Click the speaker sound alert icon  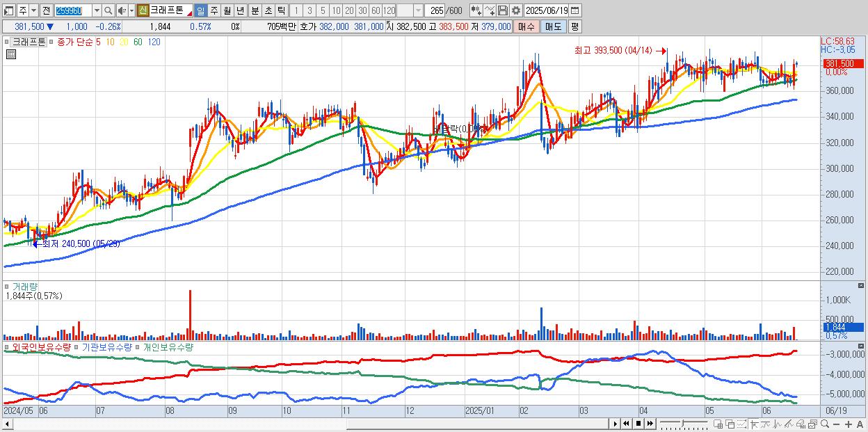(x=122, y=10)
